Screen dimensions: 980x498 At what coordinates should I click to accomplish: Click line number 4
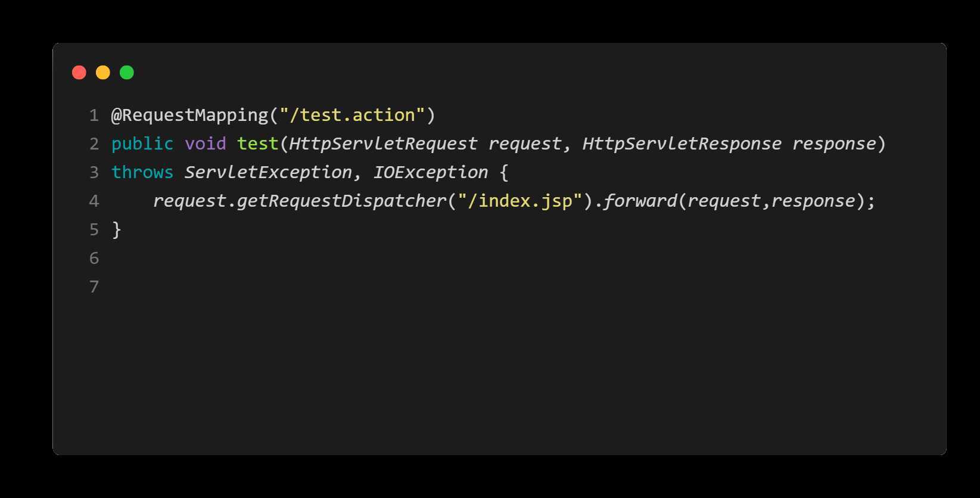pos(94,201)
